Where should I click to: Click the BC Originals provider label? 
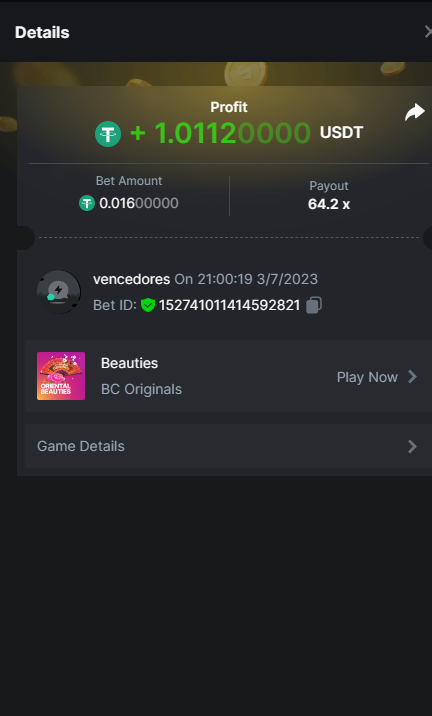[141, 389]
